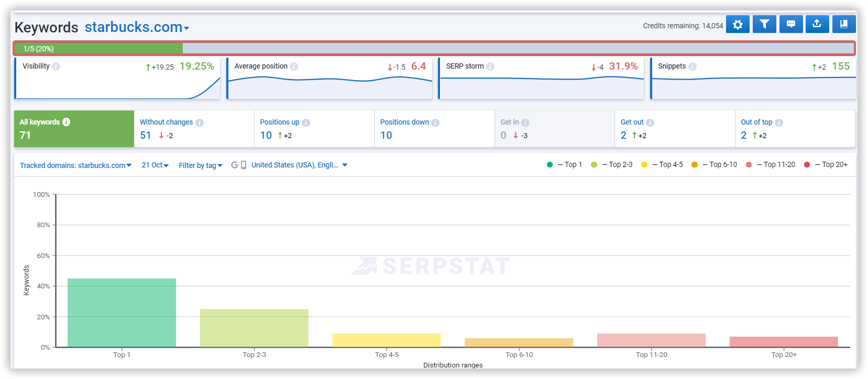Open the settings gear button

tap(738, 24)
